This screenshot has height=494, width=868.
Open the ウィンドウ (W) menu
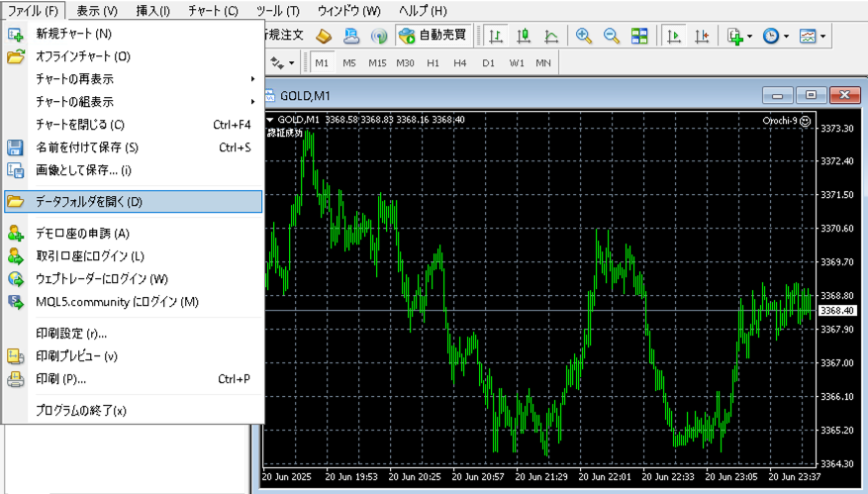pos(348,11)
